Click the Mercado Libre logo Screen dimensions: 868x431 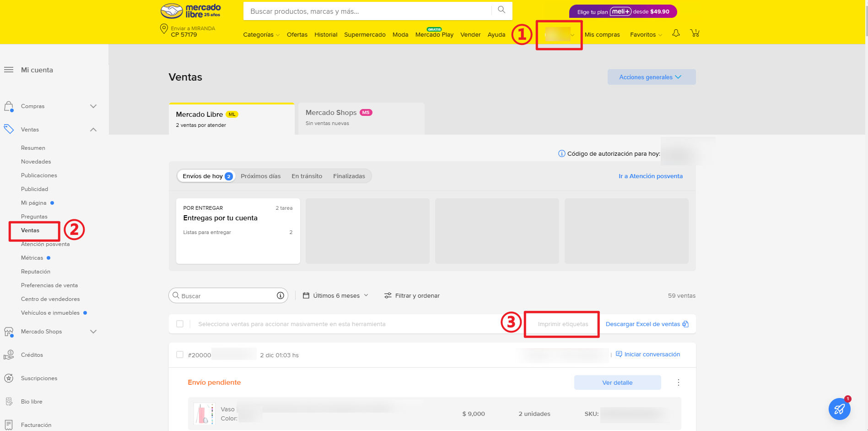tap(190, 11)
